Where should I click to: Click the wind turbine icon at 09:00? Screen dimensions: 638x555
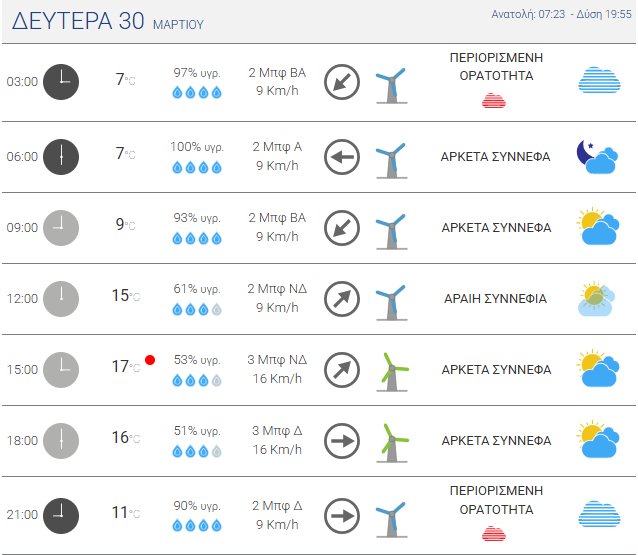click(x=390, y=229)
